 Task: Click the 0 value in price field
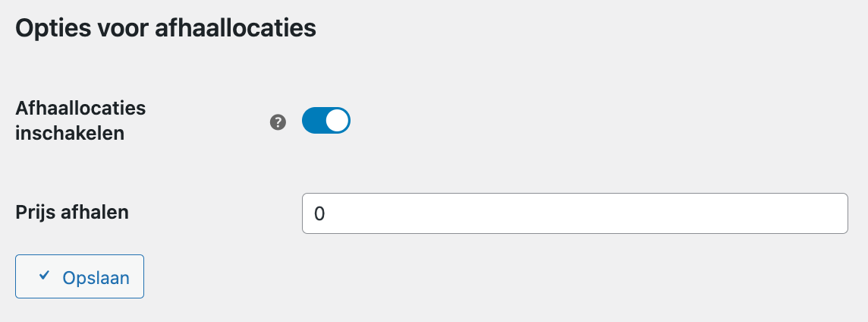click(319, 214)
